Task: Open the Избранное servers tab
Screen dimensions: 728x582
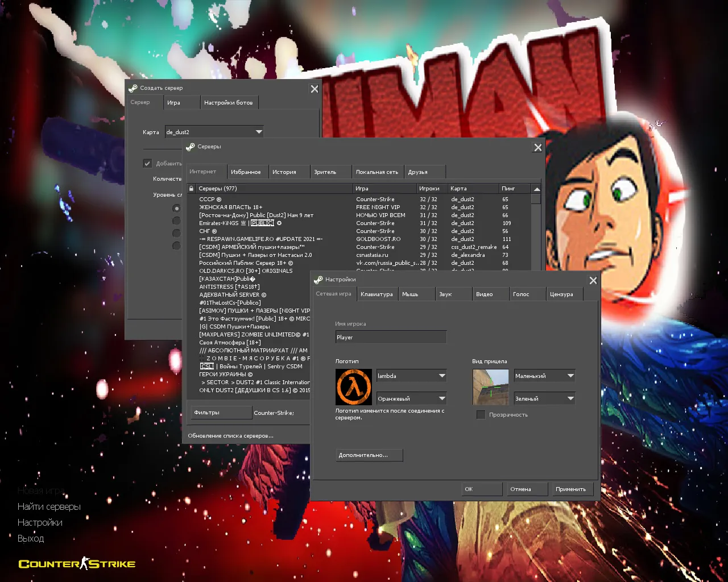Action: (x=246, y=172)
